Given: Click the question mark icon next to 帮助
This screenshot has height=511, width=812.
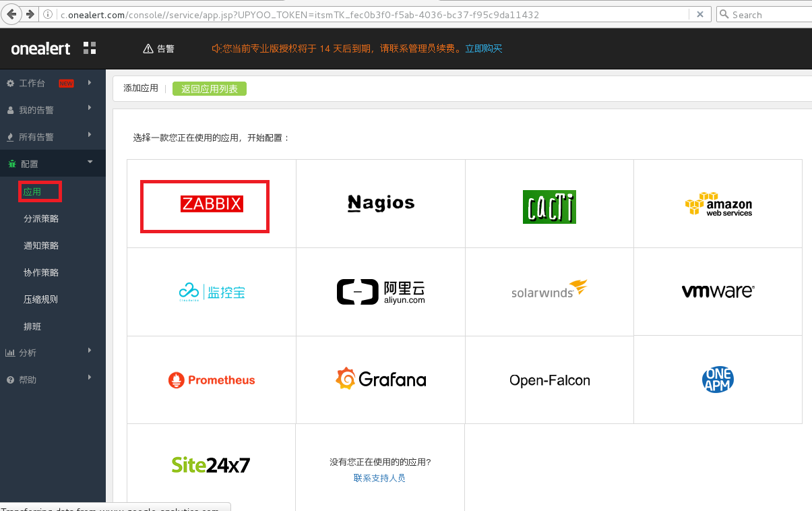Looking at the screenshot, I should pyautogui.click(x=10, y=380).
